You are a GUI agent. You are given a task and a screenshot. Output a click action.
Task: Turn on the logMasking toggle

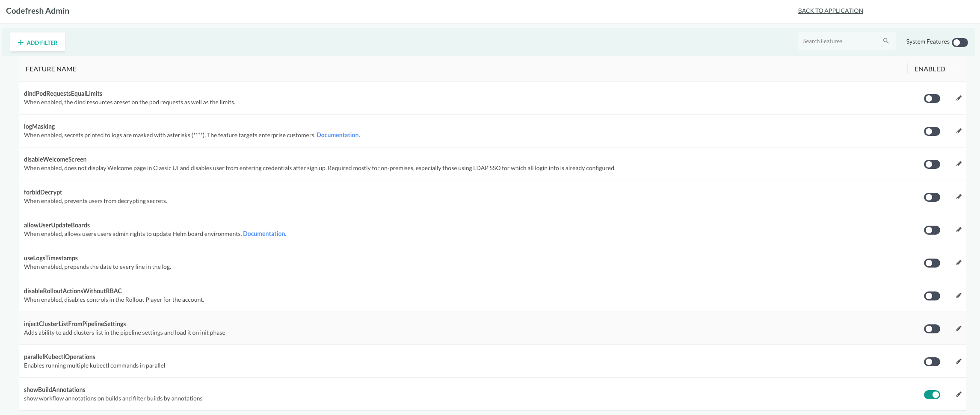tap(932, 132)
